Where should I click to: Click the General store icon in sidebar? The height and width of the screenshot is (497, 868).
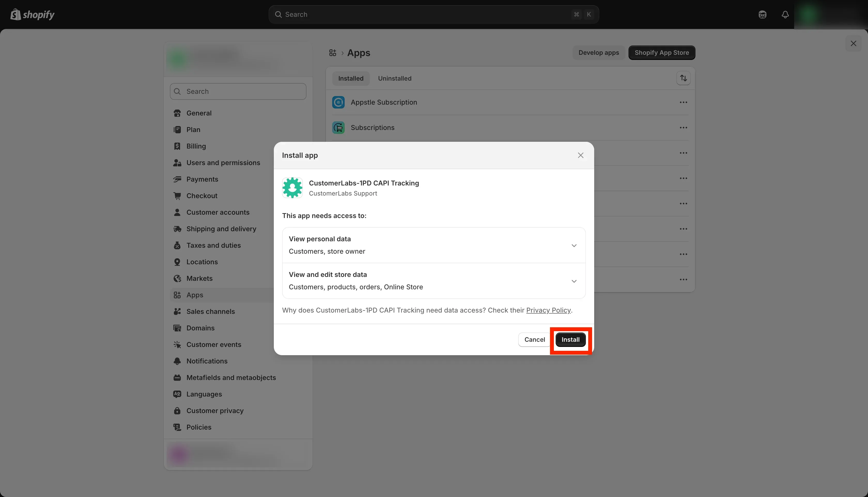(x=177, y=113)
